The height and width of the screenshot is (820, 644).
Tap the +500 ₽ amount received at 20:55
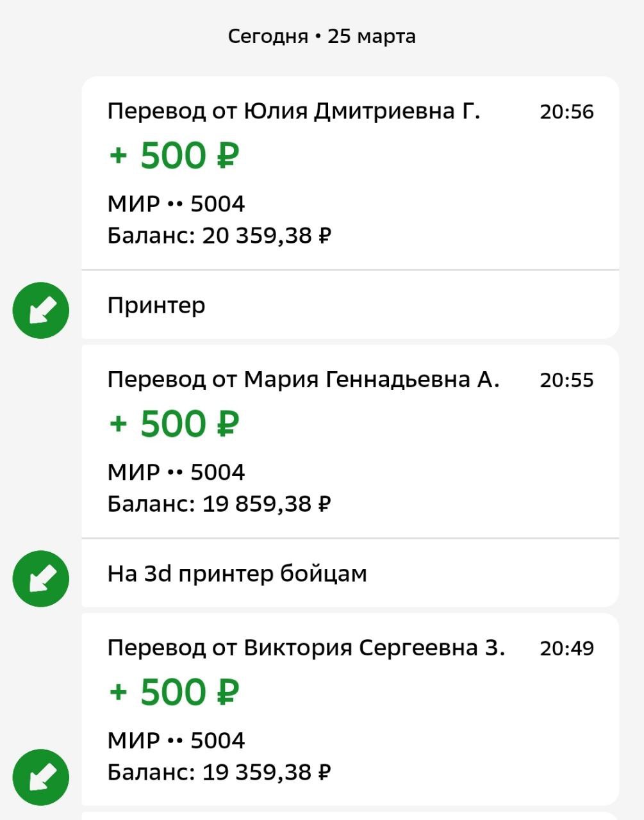(x=174, y=424)
